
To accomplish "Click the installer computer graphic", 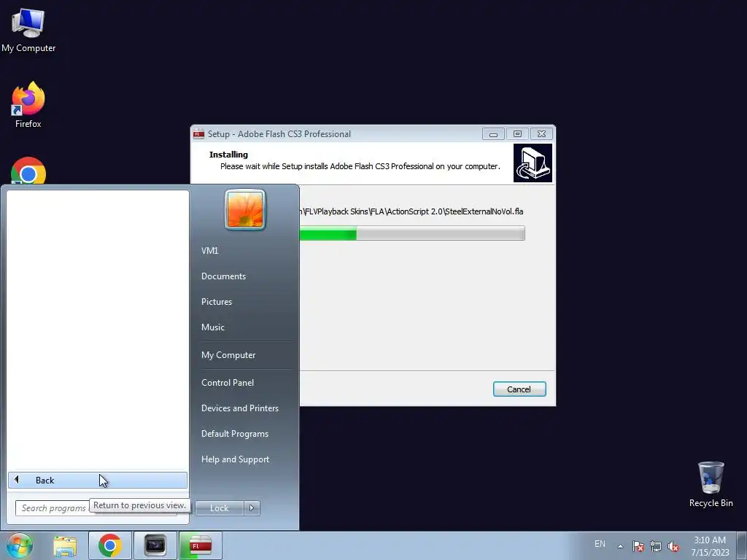I will [533, 163].
